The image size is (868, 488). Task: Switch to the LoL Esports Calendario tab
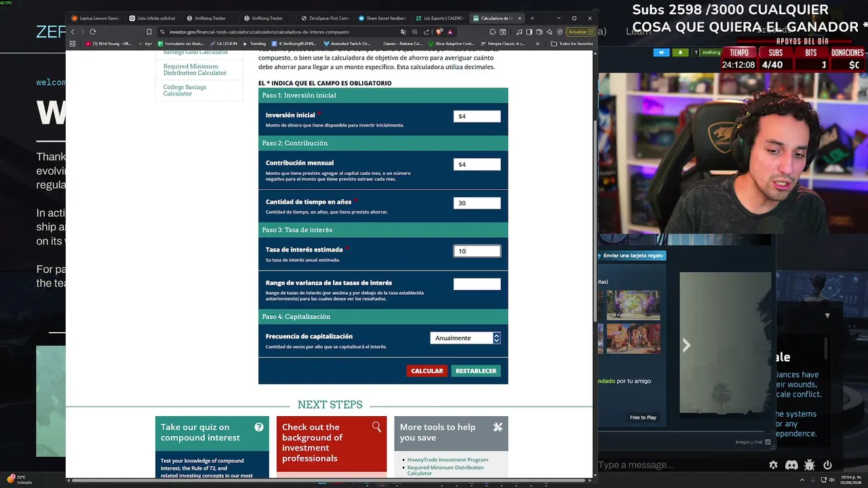pos(439,18)
